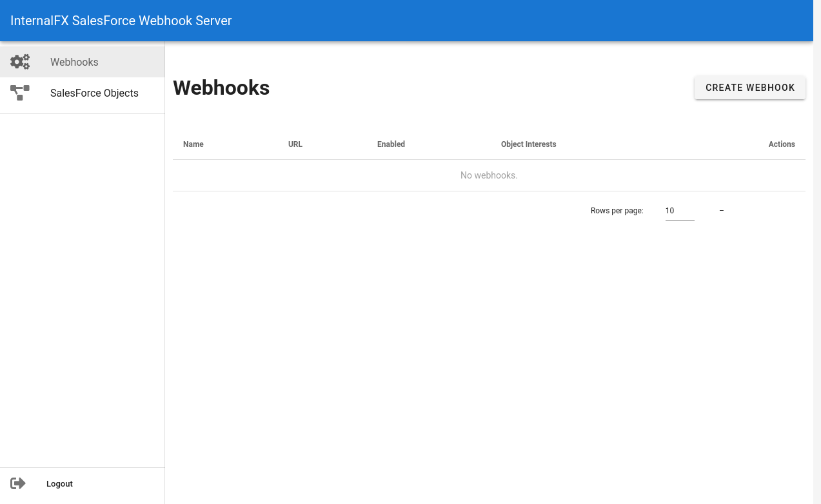
Task: Open the Rows per page dropdown
Action: point(680,211)
